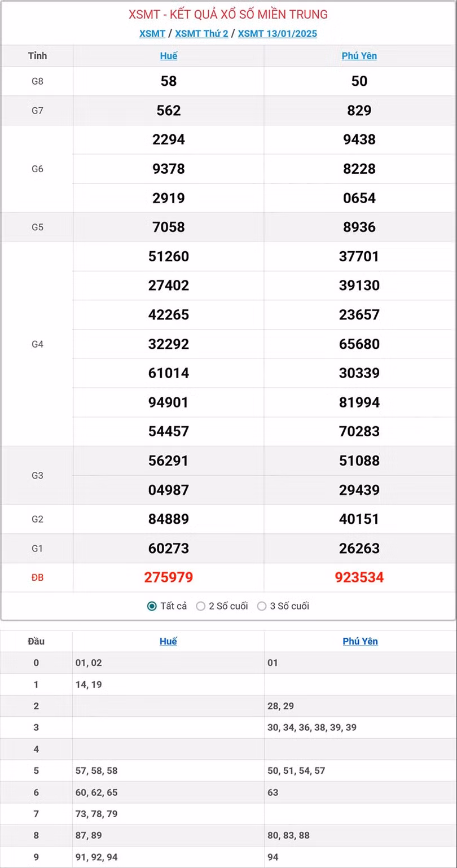Screen dimensions: 457x868
Task: Click Huế link in prize results header
Action: [x=168, y=56]
